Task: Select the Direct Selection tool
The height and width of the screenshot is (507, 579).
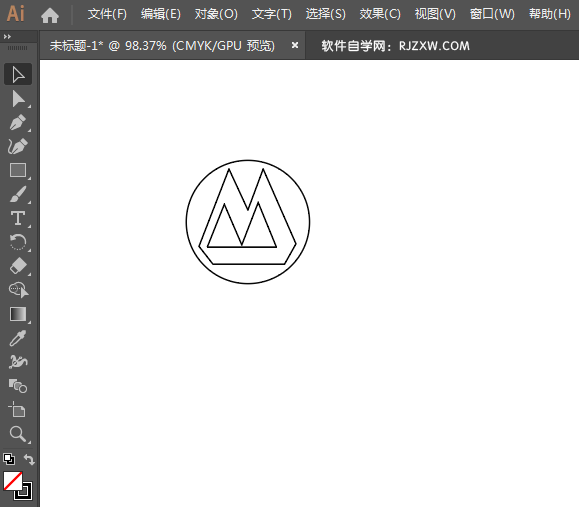Action: coord(18,99)
